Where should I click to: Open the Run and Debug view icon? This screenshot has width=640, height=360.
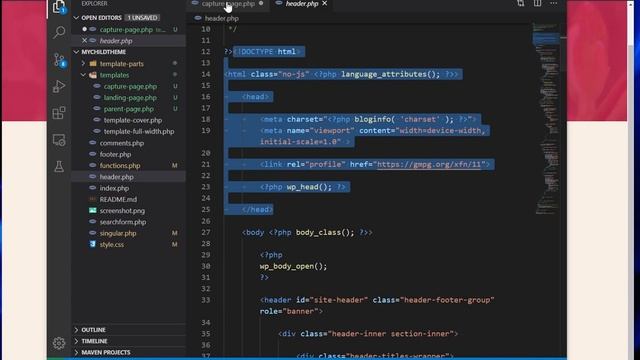(x=59, y=86)
